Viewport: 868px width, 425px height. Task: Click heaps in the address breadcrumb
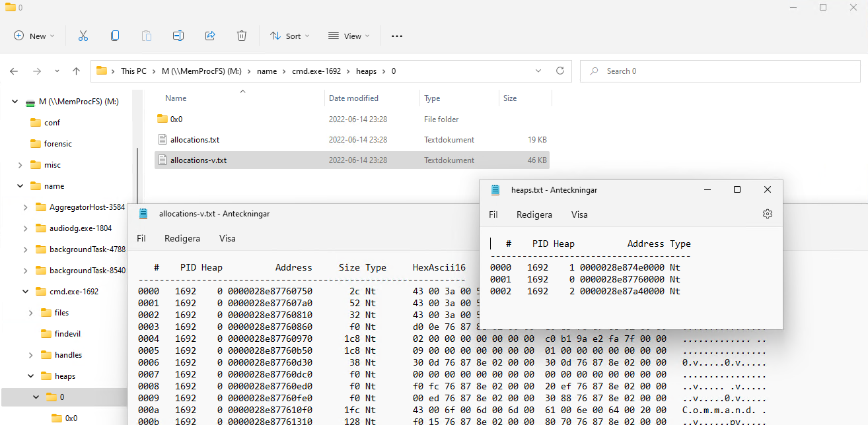[366, 71]
